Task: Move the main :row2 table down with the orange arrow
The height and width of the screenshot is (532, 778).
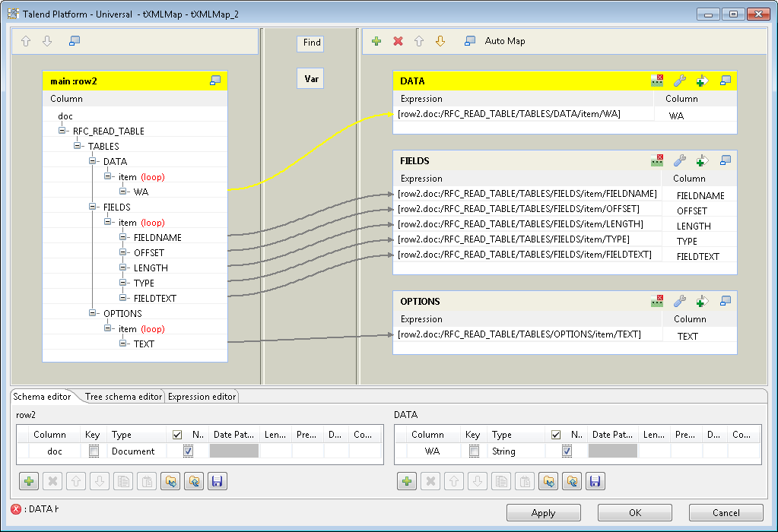Action: (47, 41)
